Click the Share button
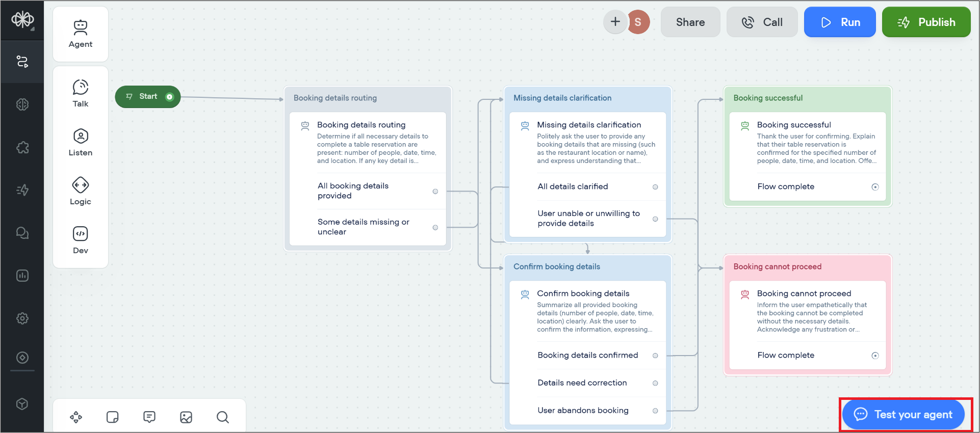 tap(690, 22)
